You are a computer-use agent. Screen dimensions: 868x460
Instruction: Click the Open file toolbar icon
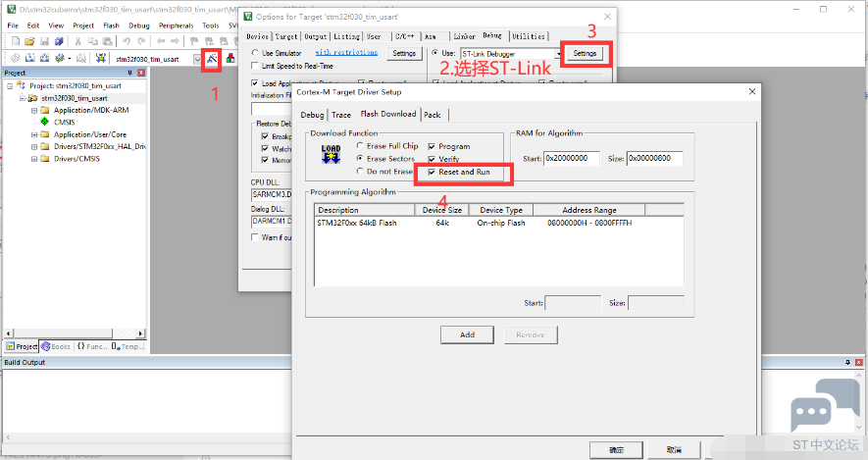(29, 41)
